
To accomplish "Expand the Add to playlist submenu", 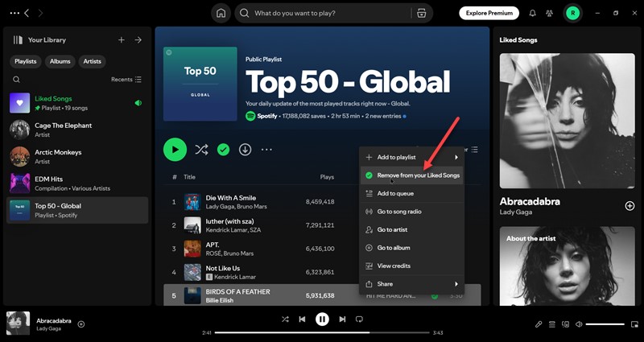I will pos(411,157).
